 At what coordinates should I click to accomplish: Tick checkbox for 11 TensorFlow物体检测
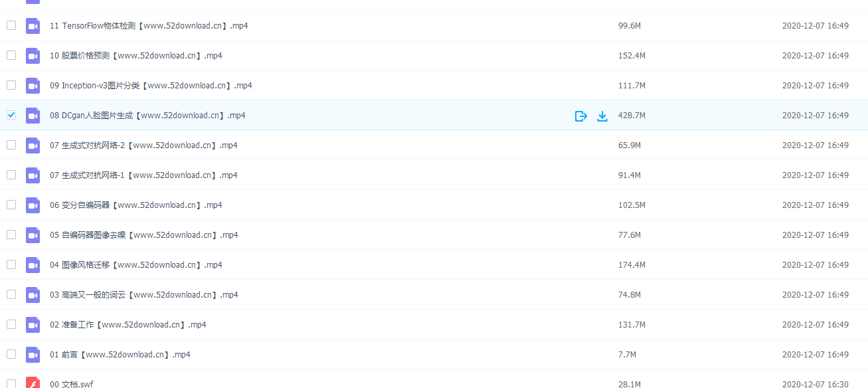coord(11,25)
